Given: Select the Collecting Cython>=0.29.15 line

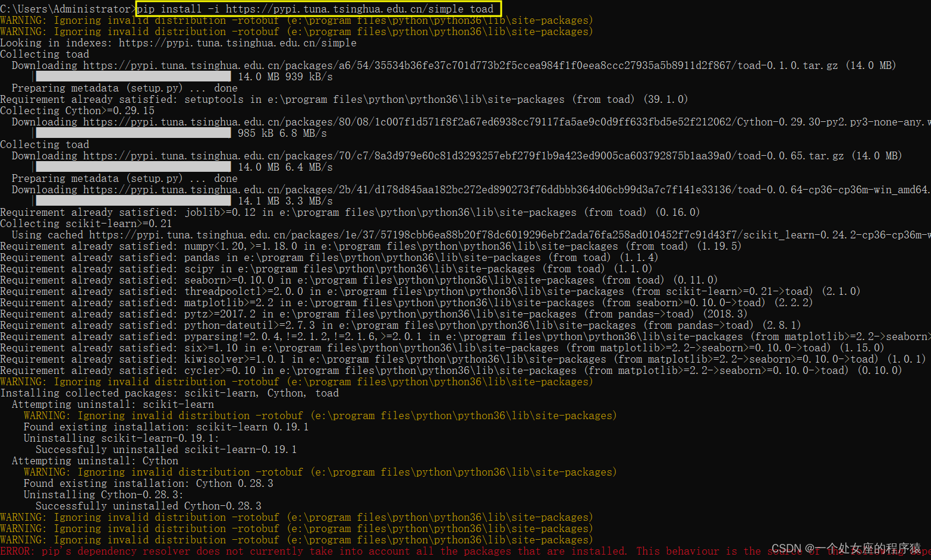Looking at the screenshot, I should click(77, 110).
